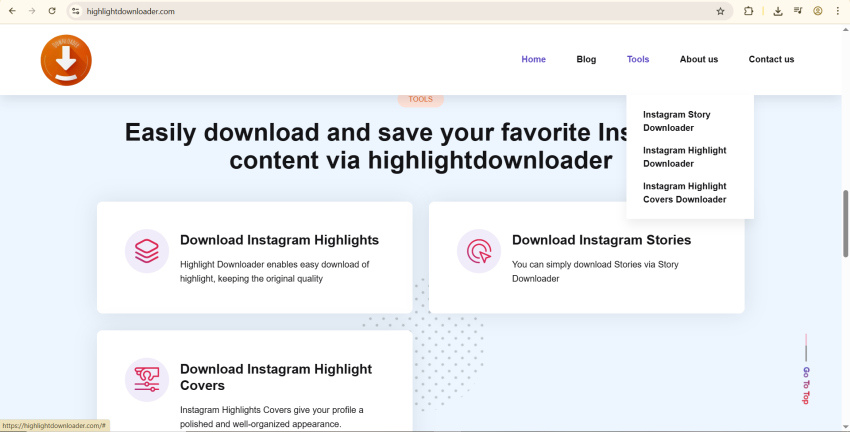850x432 pixels.
Task: Open the Contact us nav link
Action: pos(771,59)
